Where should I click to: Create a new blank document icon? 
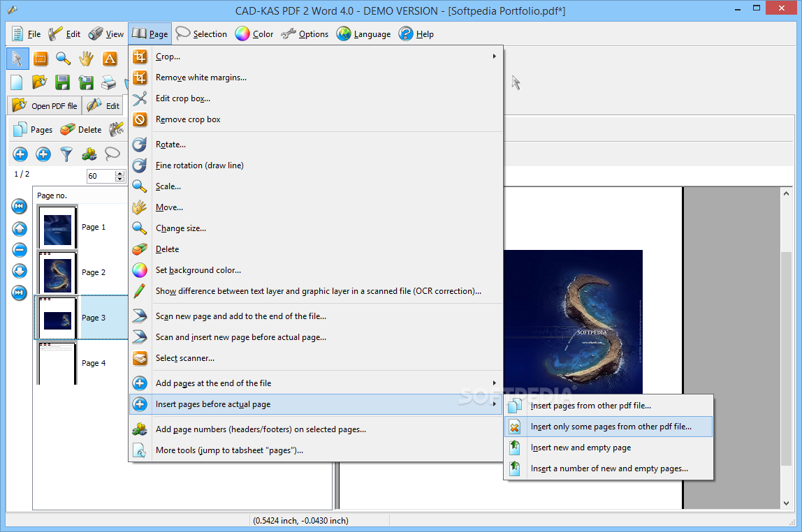point(16,82)
